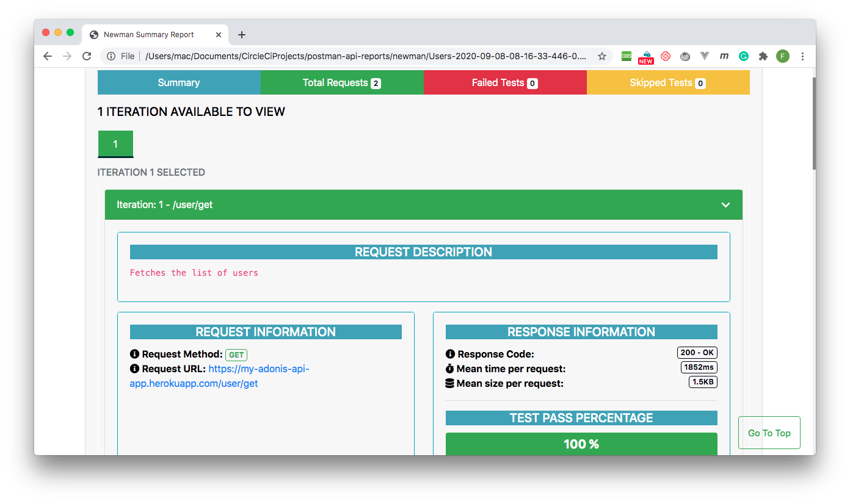Open the CORS extension
This screenshot has height=504, width=850.
click(x=626, y=56)
